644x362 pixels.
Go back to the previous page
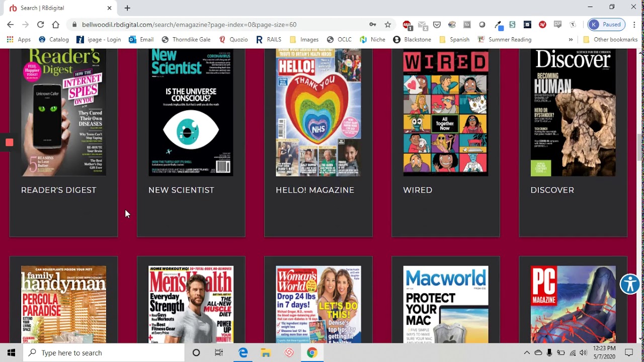coord(11,25)
